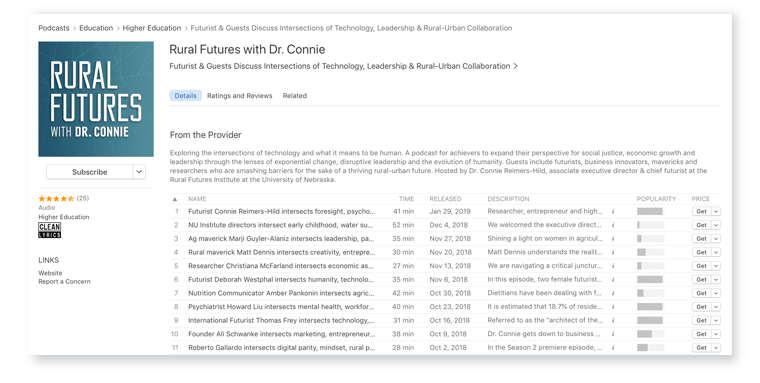Image resolution: width=760 pixels, height=383 pixels.
Task: Click popularity bar for Matt Dennis episode
Action: [650, 252]
